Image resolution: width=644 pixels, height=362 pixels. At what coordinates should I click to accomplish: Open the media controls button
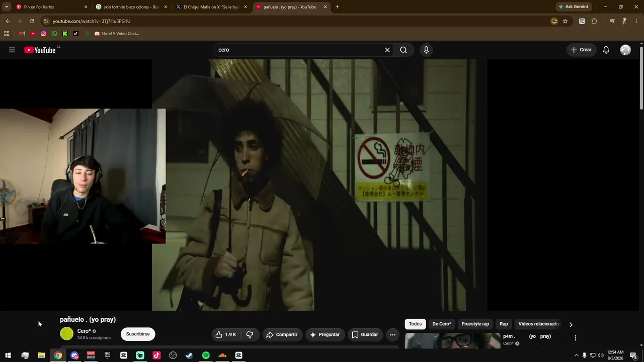612,21
